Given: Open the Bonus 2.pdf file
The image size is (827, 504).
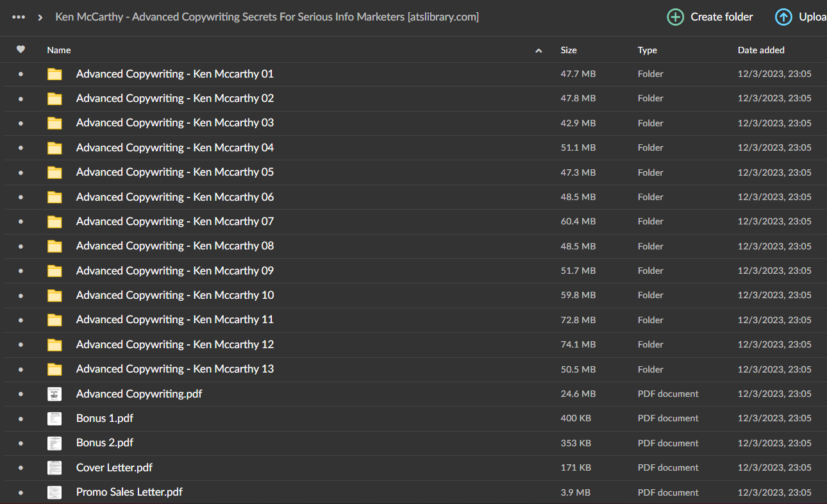Looking at the screenshot, I should [x=104, y=442].
